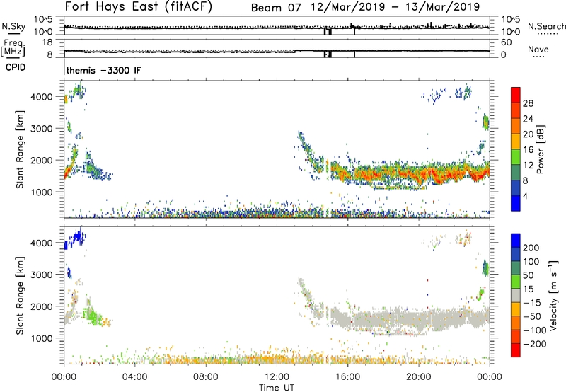
Task: Click the gray scatter band in velocity panel
Action: [412, 319]
